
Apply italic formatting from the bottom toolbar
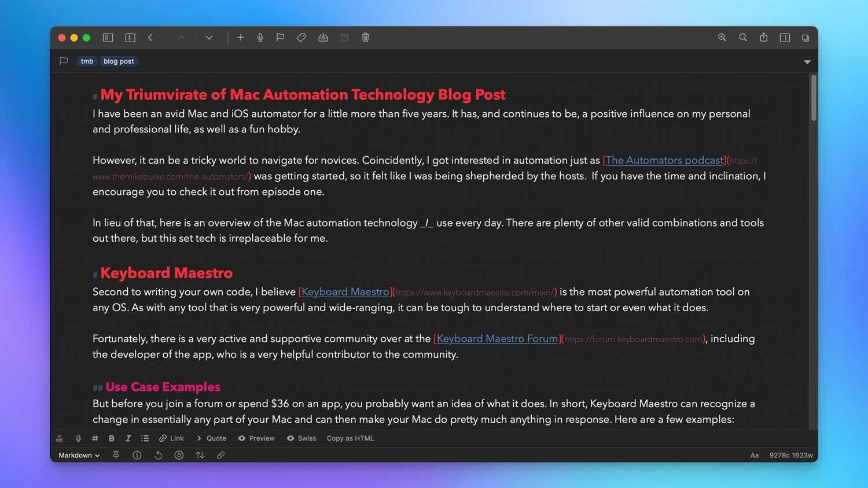click(x=128, y=438)
